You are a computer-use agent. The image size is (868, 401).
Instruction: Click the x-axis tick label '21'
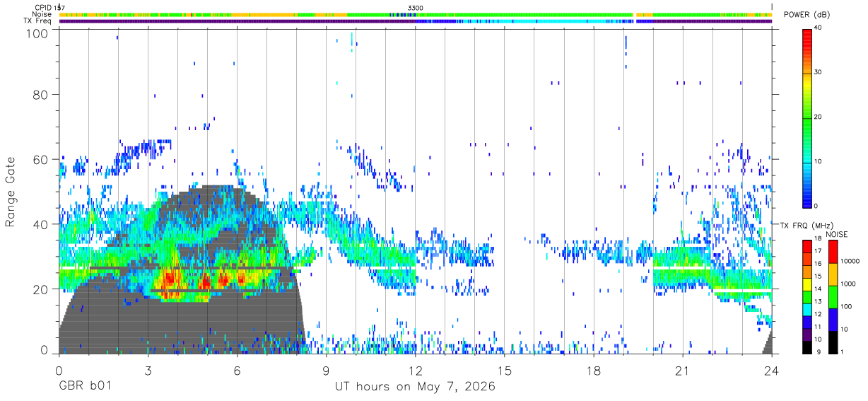pyautogui.click(x=683, y=370)
